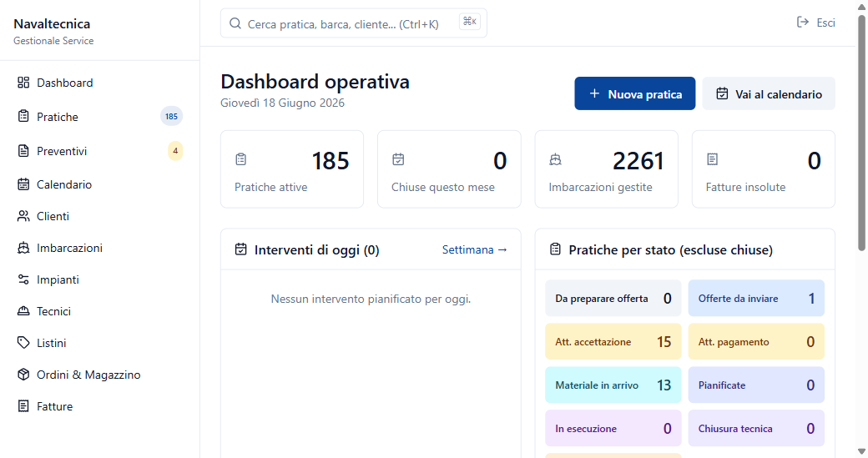Follow the Settimana → link
This screenshot has width=868, height=458.
coord(474,249)
